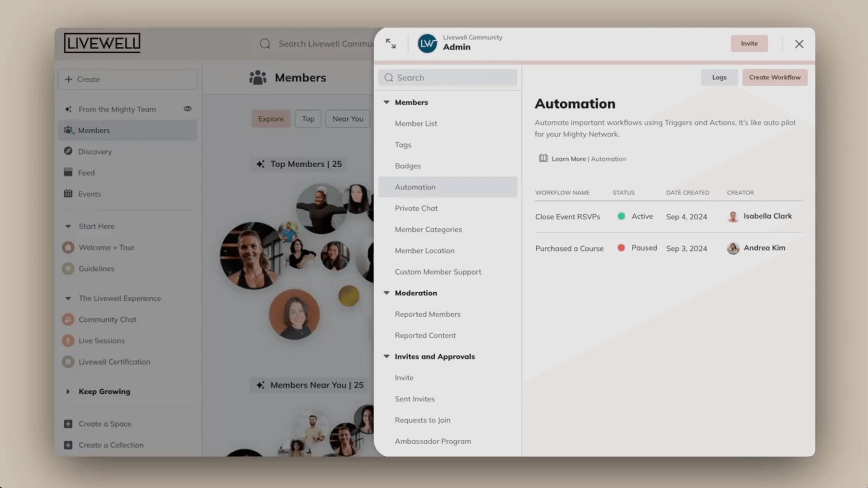Screen dimensions: 868x488
Task: Click the expand panel arrows icon
Action: (x=391, y=44)
